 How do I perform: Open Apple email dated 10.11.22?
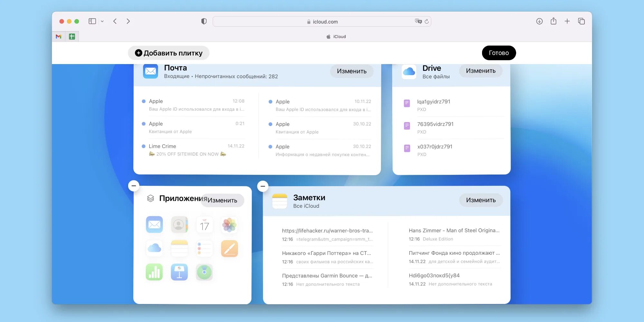point(320,105)
